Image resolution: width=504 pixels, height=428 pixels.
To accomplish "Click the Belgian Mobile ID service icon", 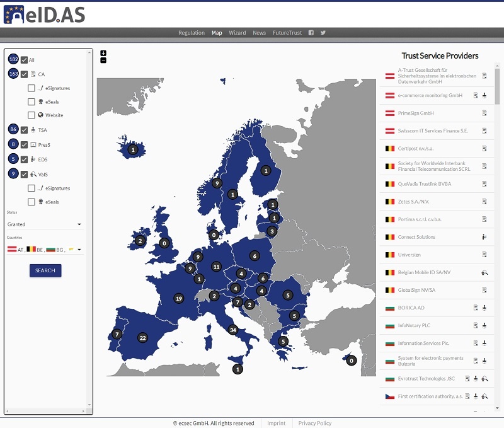I will tap(484, 272).
